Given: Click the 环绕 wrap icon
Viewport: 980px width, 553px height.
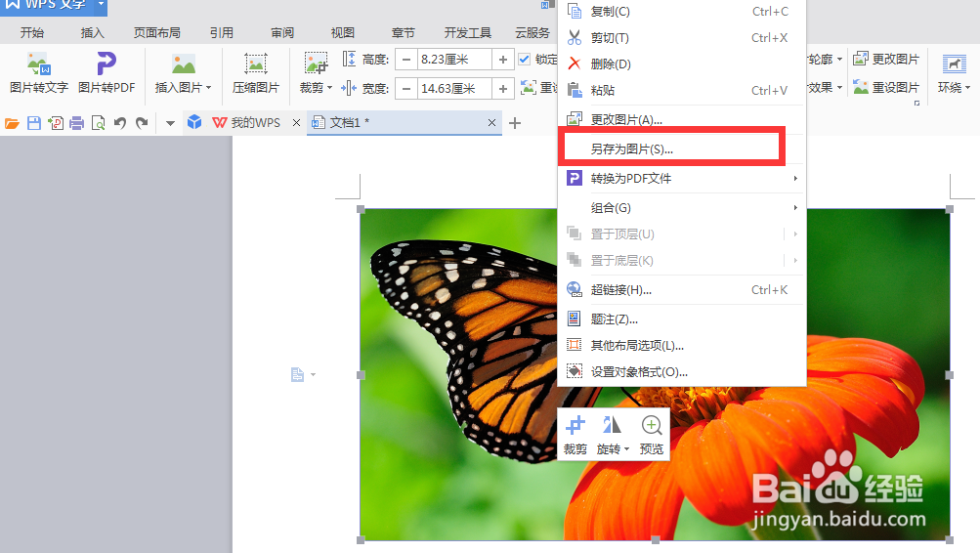Looking at the screenshot, I should (954, 64).
